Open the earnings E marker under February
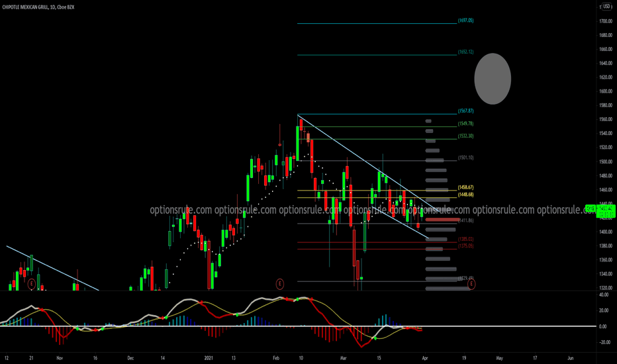Screen dimensions: 617x364 (x=279, y=283)
